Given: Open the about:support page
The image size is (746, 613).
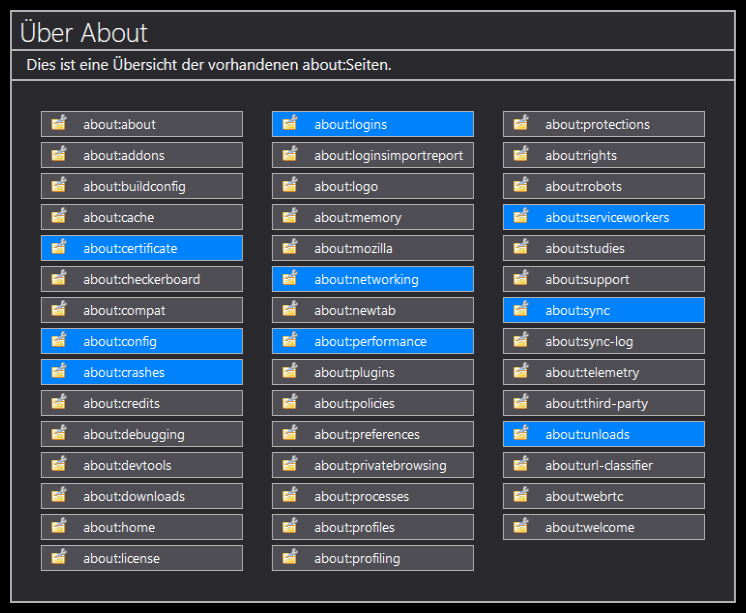Looking at the screenshot, I should 604,279.
